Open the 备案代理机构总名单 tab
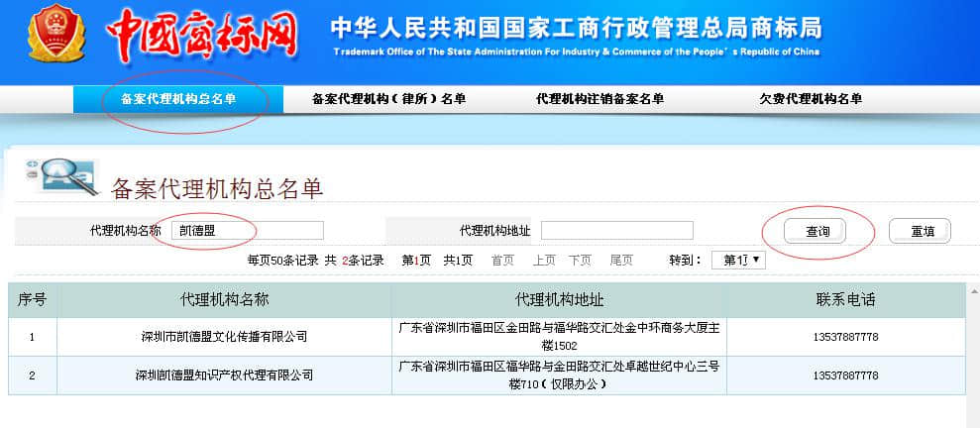 click(178, 99)
